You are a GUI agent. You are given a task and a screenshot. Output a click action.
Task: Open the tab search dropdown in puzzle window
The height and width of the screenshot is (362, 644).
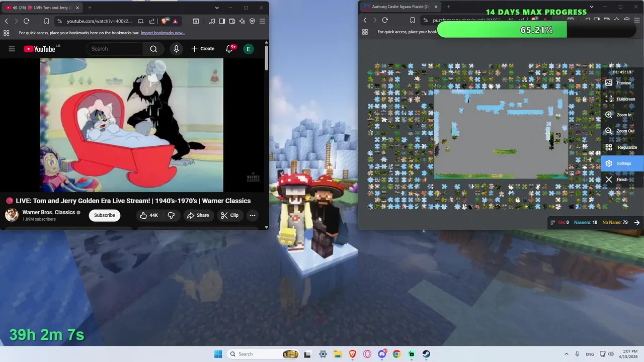click(592, 7)
